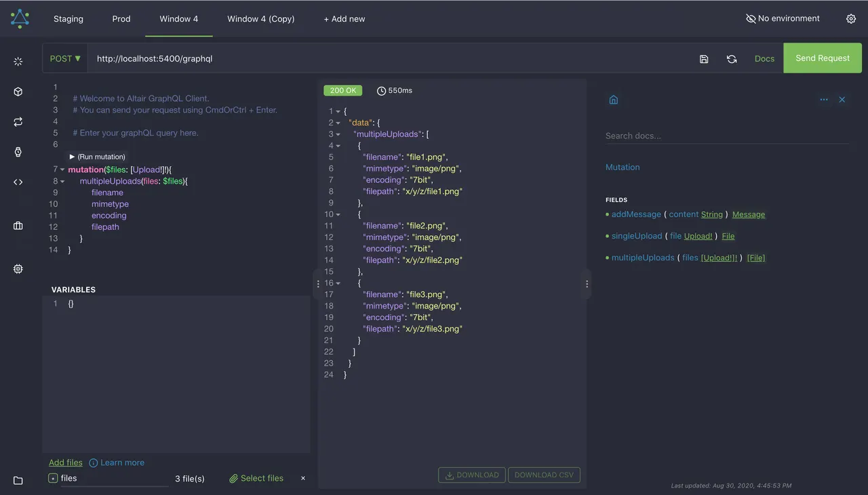868x495 pixels.
Task: Collapse the response "multipleUploads" array fold arrow
Action: coord(338,134)
